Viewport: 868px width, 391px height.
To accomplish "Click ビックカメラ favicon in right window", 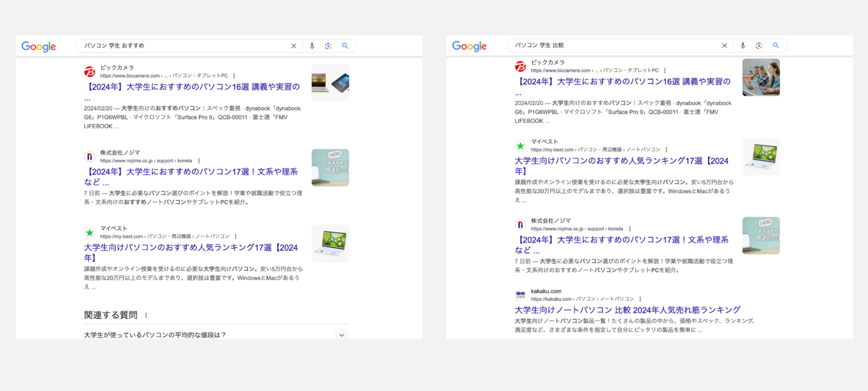I will point(521,66).
